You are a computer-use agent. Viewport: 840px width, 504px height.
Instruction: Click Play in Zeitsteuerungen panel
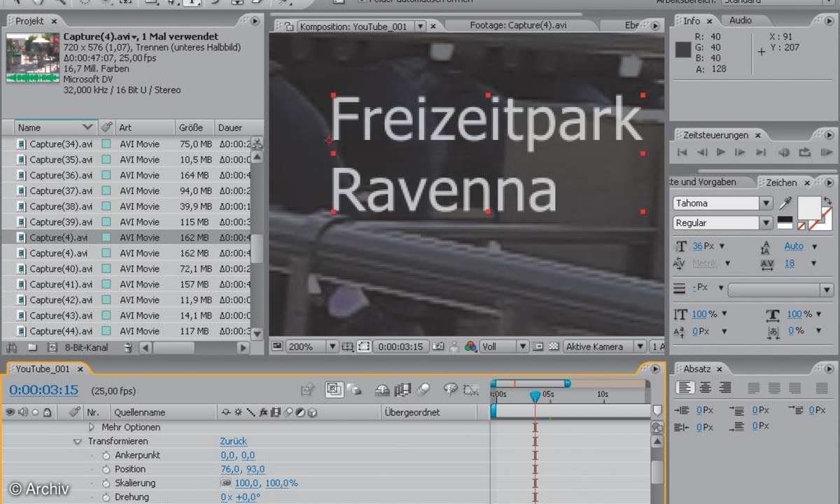point(721,153)
